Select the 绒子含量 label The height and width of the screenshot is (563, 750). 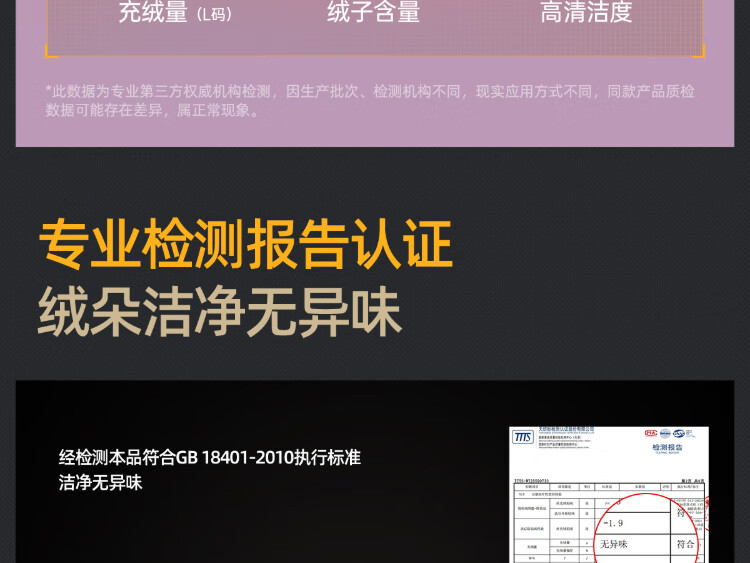374,13
